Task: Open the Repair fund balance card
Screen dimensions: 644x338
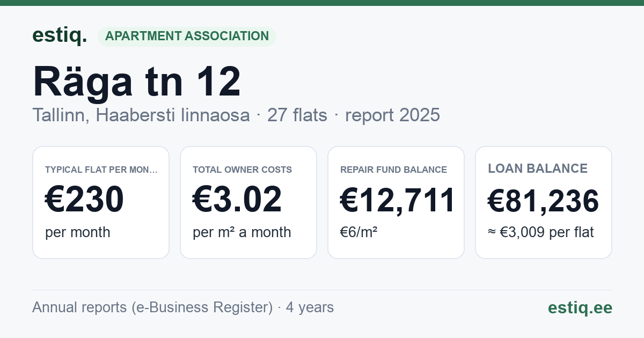Action: (396, 202)
